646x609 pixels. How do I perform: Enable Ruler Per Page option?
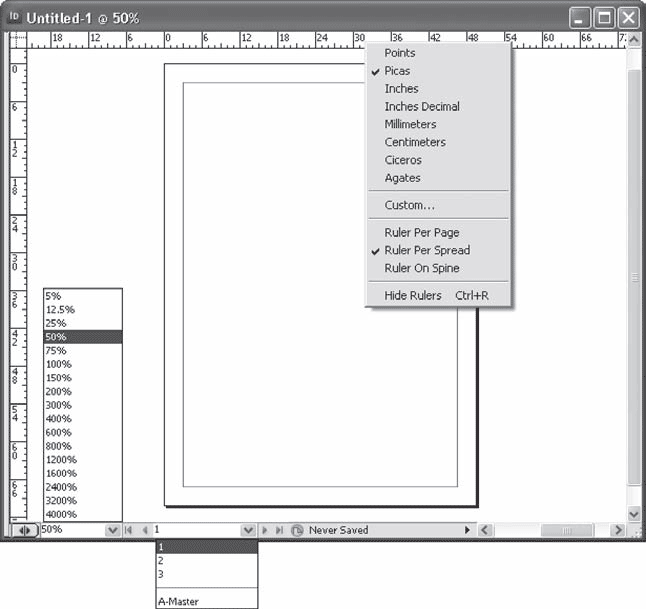click(x=421, y=232)
